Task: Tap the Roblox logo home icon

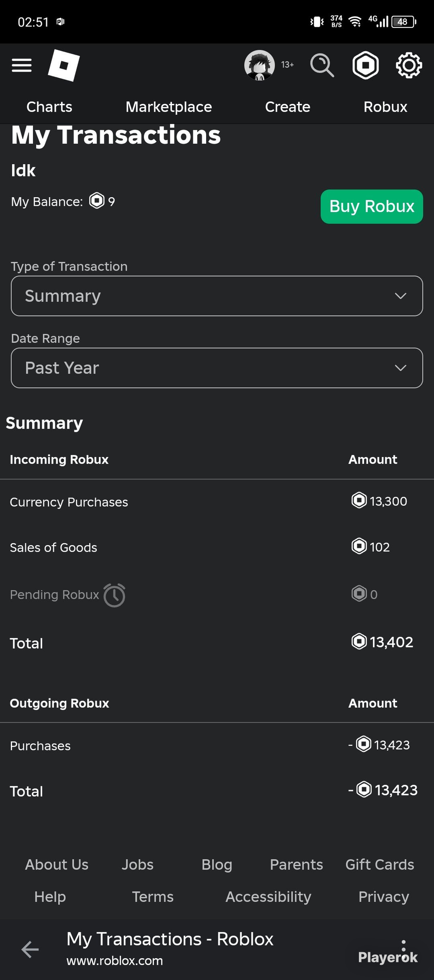Action: click(x=64, y=65)
